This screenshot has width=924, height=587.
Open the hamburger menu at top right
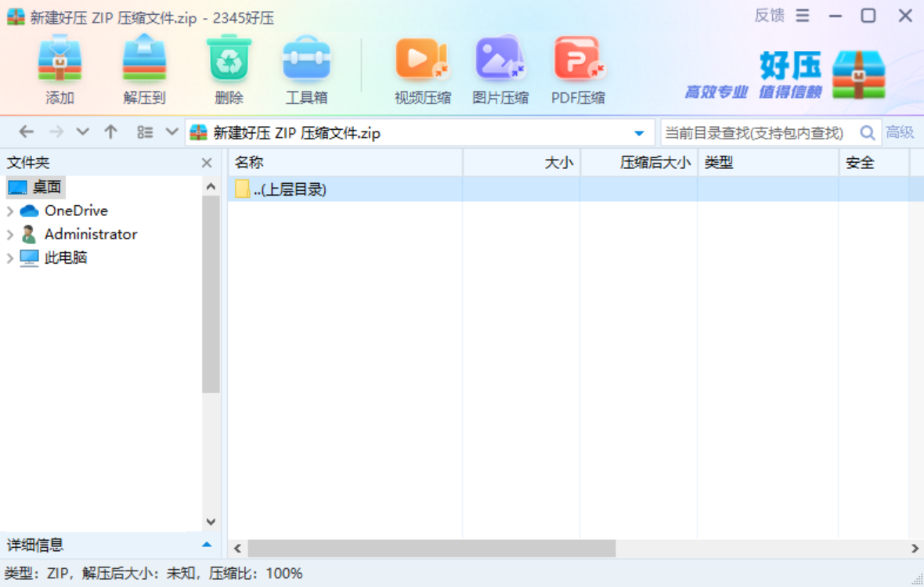coord(802,15)
